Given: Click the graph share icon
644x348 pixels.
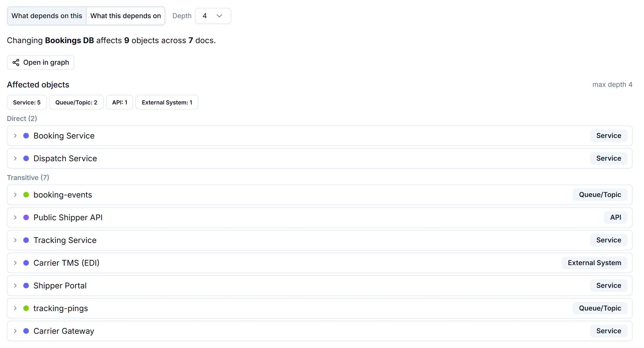Looking at the screenshot, I should click(16, 62).
